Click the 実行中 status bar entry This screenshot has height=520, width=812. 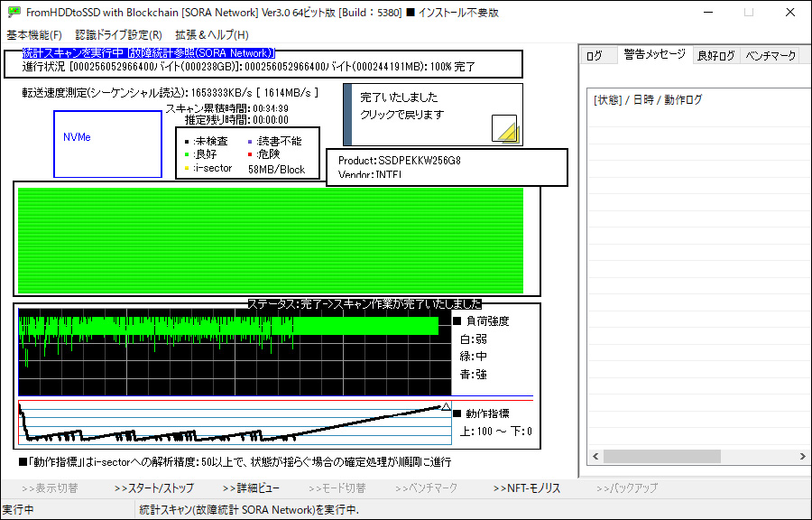[18, 510]
